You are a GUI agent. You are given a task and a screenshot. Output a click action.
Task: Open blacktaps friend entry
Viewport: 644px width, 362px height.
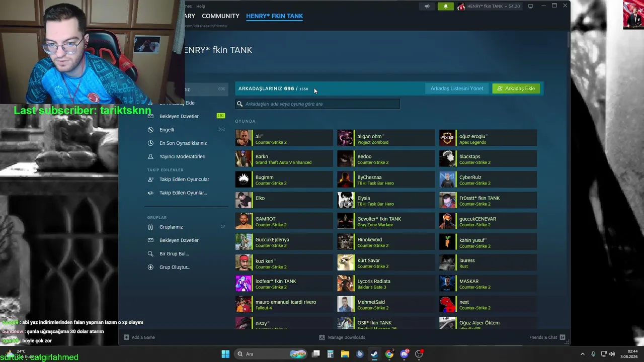point(488,159)
